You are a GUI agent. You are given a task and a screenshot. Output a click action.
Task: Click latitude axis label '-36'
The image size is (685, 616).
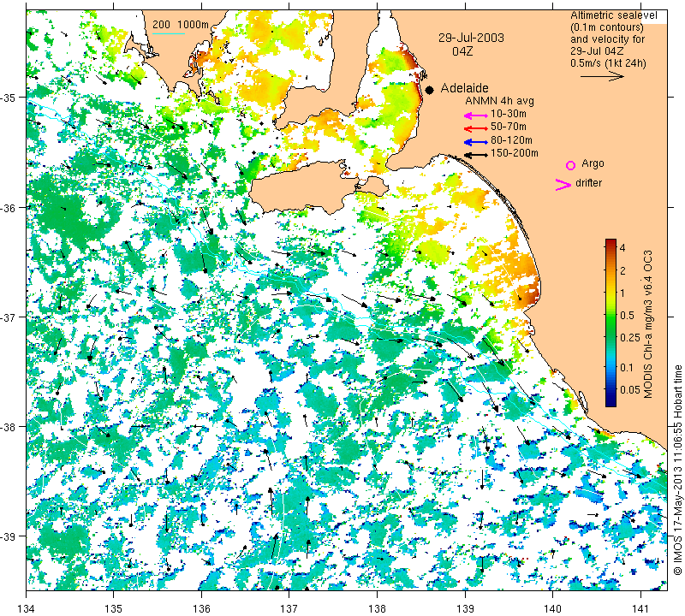pos(9,207)
